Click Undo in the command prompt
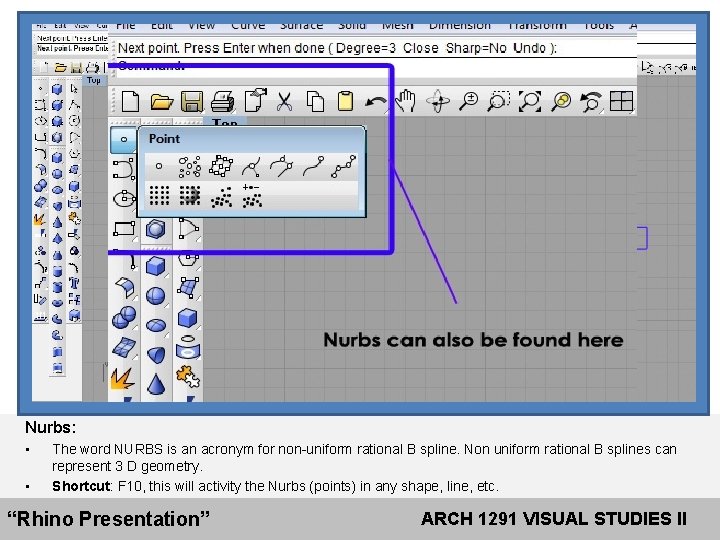The width and height of the screenshot is (720, 540). pos(529,48)
